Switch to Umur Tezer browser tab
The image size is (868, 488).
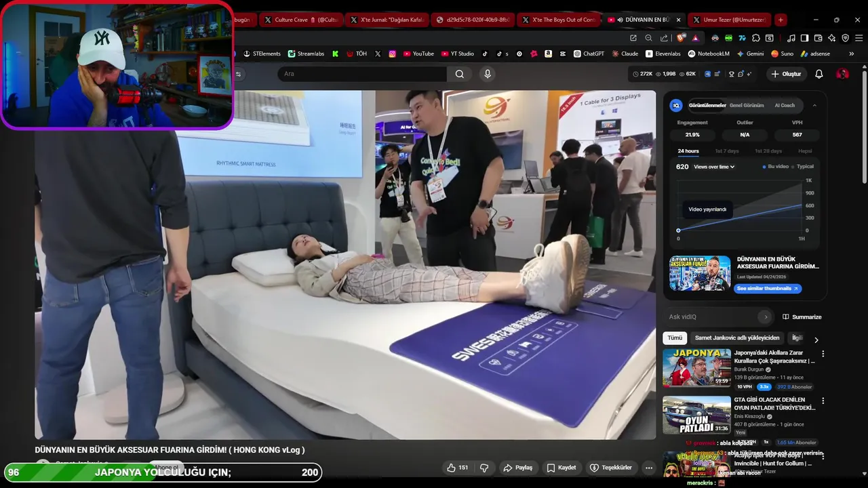[x=730, y=20]
